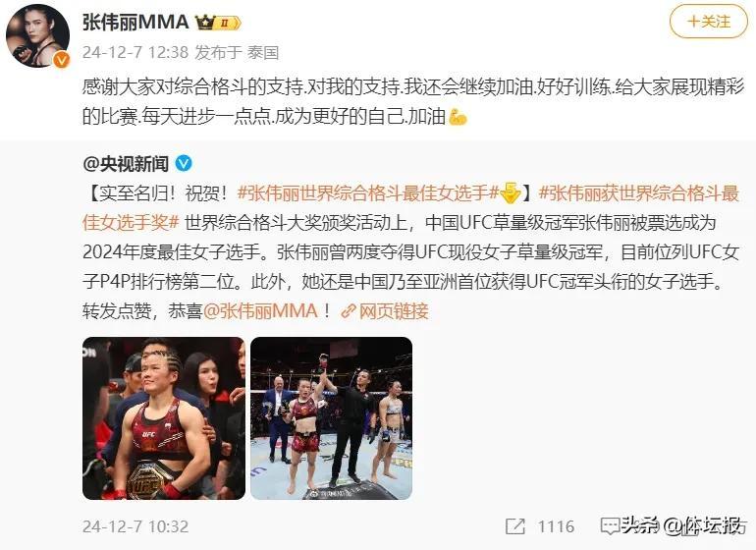The height and width of the screenshot is (550, 756).
Task: Click the orange verified badge on avatar
Action: (61, 60)
